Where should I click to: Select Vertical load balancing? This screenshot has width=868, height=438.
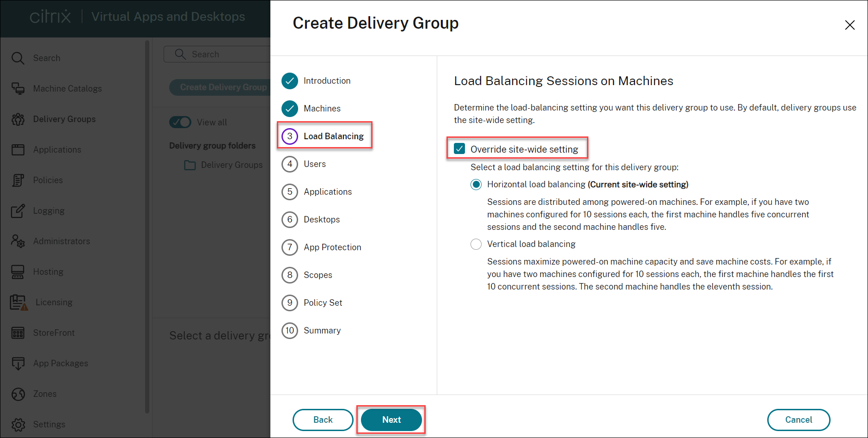point(476,244)
